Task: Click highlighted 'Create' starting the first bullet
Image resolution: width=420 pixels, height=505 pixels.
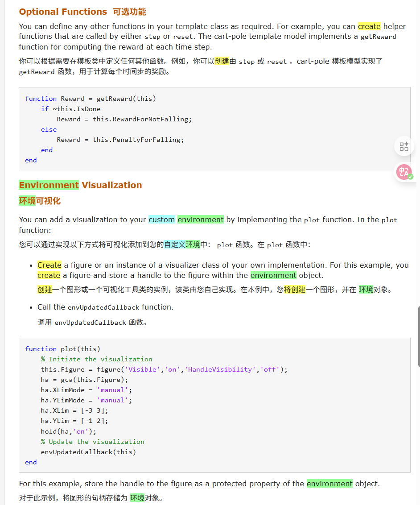Action: (x=49, y=265)
